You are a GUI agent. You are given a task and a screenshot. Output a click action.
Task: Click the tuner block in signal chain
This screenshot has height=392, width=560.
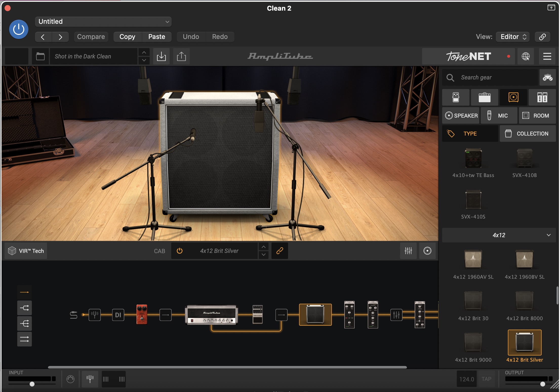(95, 315)
